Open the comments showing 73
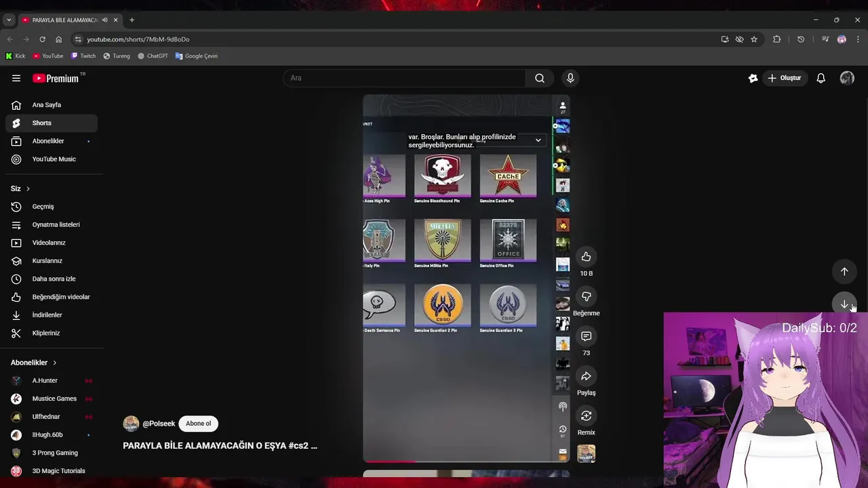 click(x=586, y=336)
